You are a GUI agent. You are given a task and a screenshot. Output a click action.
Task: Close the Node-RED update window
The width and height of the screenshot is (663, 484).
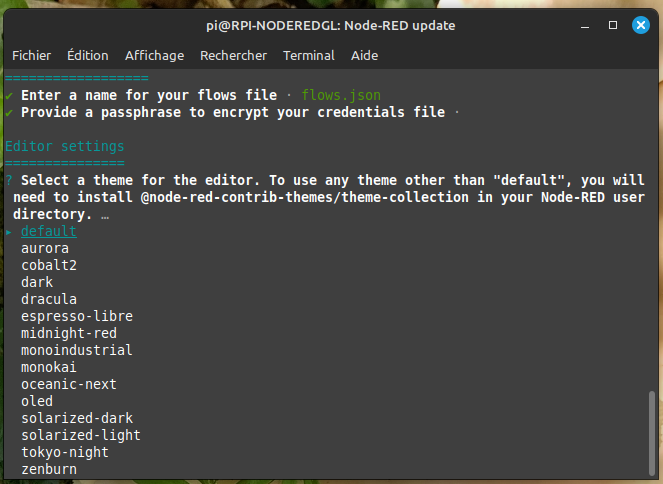(x=640, y=25)
